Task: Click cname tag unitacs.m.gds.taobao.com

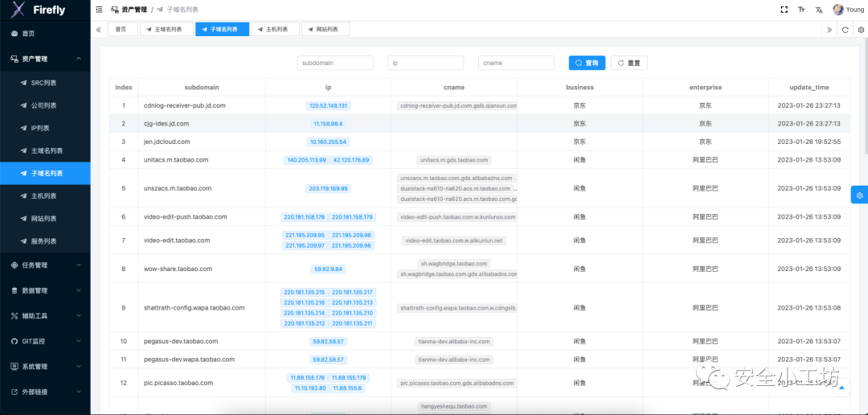Action: click(x=454, y=160)
